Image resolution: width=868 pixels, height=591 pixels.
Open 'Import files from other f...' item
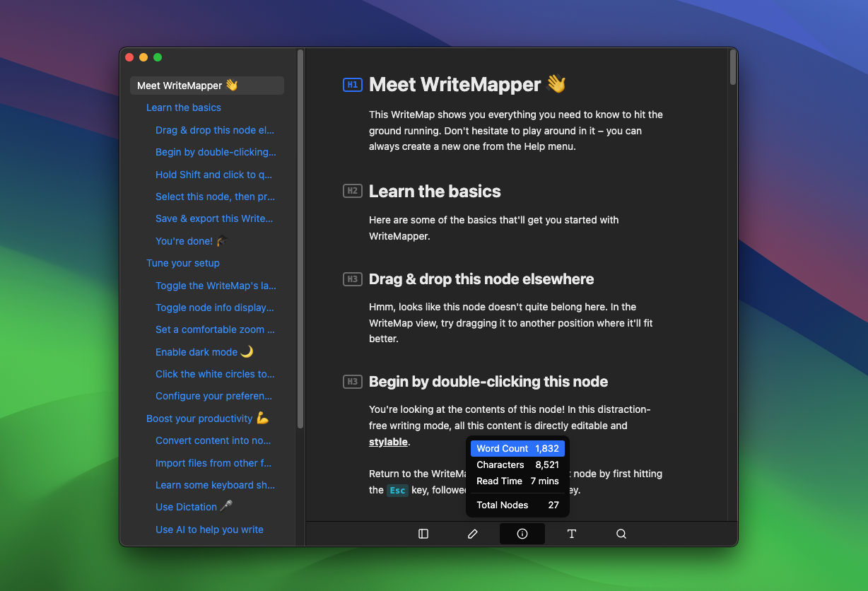pyautogui.click(x=213, y=463)
